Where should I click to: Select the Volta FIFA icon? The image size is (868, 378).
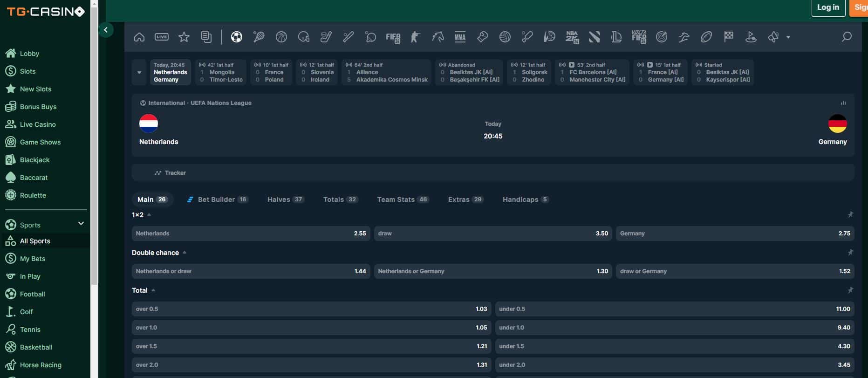639,37
